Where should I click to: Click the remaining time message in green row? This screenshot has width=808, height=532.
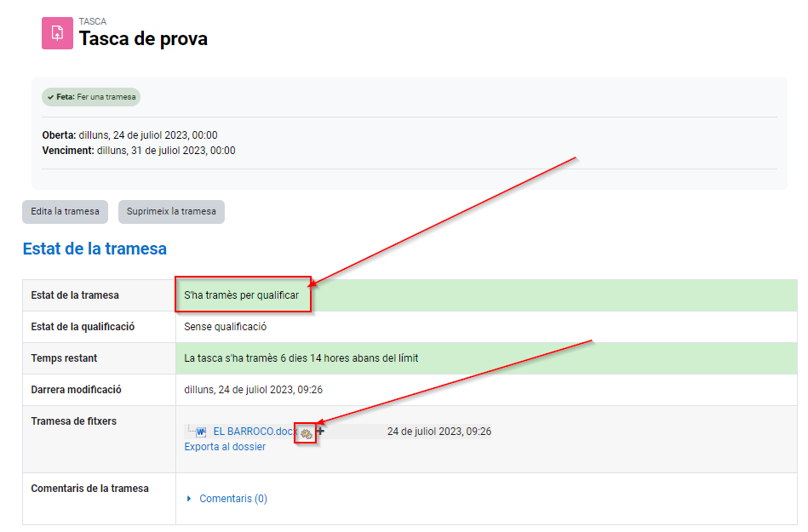click(301, 358)
